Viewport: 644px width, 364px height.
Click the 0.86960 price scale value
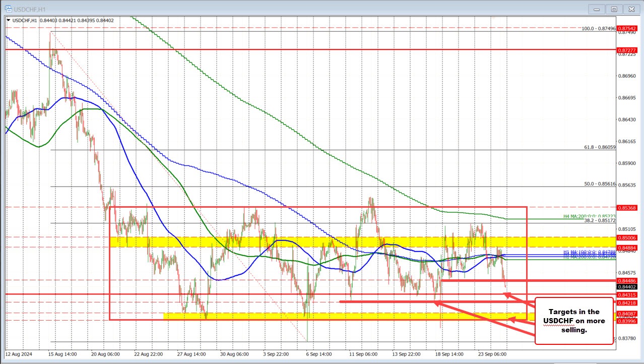(628, 76)
